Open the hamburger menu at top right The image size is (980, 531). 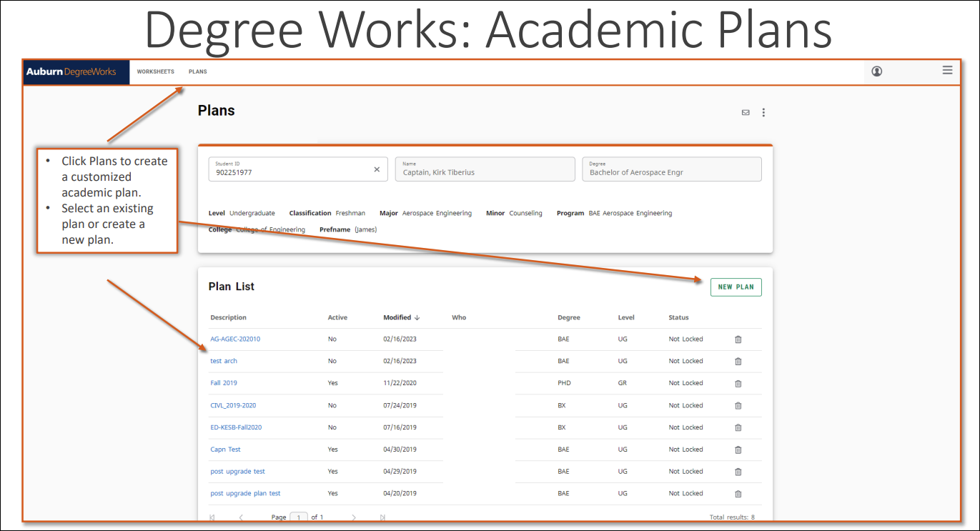pyautogui.click(x=947, y=70)
